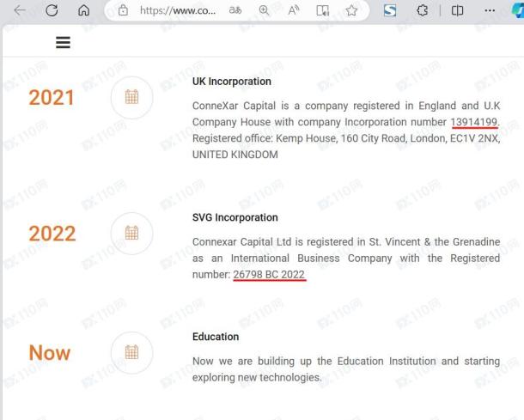524x420 pixels.
Task: Select the 2021 timeline year
Action: click(x=52, y=98)
